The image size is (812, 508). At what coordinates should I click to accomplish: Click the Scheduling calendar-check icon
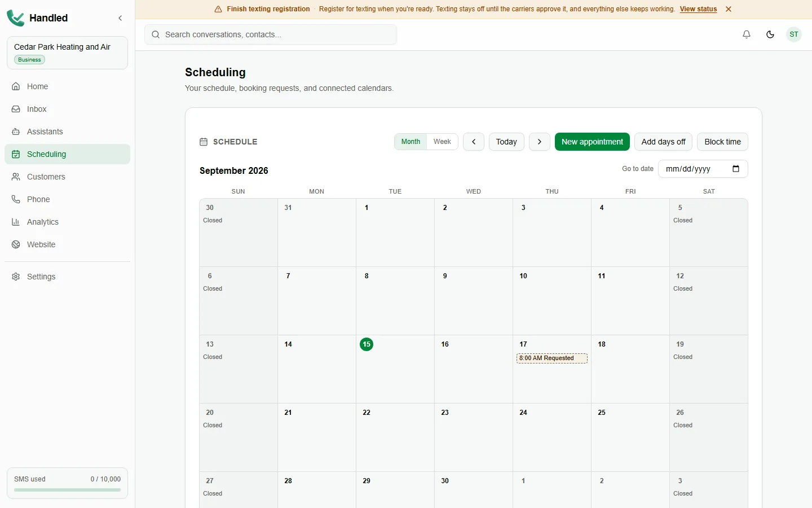tap(16, 154)
